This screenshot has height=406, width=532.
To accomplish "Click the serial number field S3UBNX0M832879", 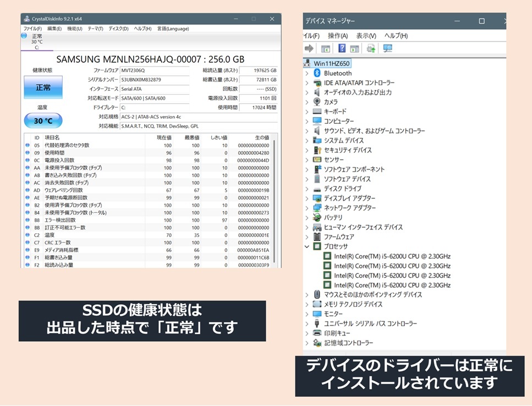I will point(155,80).
